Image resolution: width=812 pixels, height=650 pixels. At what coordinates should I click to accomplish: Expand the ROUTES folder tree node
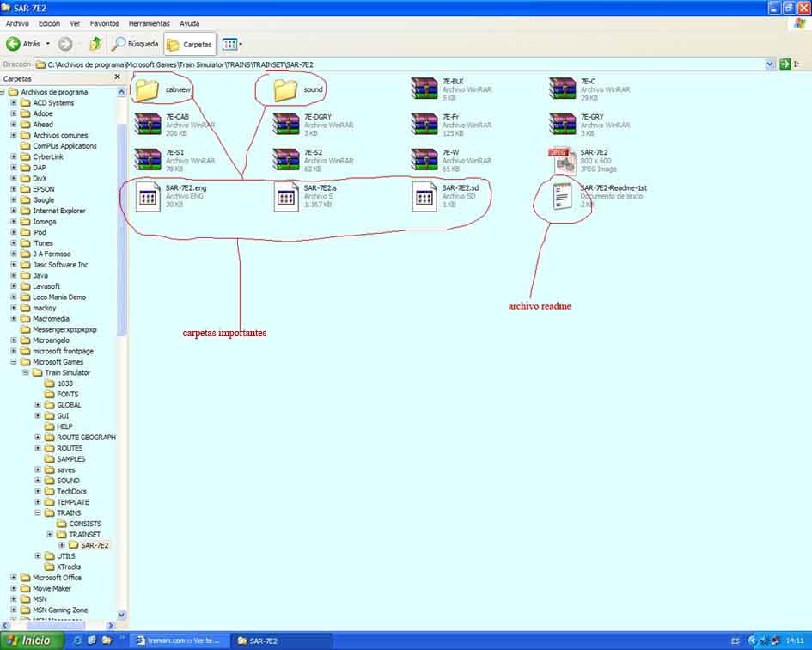pyautogui.click(x=38, y=448)
